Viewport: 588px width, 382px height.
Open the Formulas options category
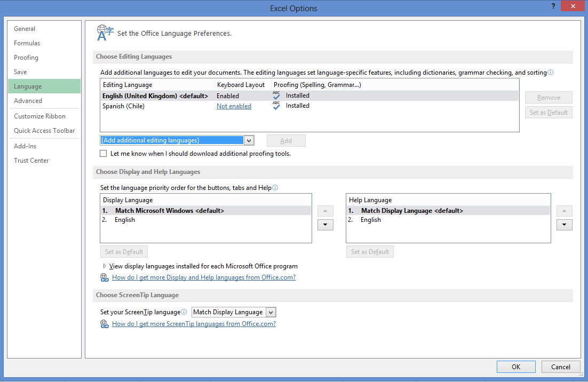[x=44, y=43]
